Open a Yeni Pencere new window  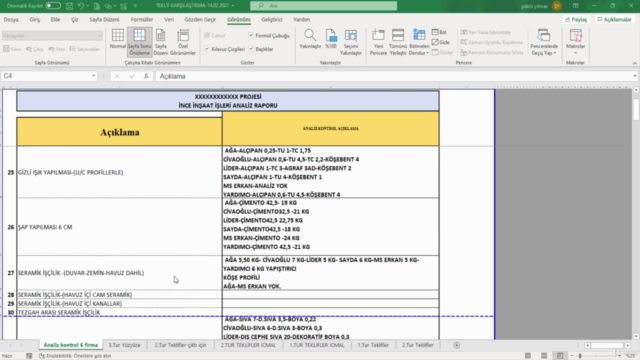coord(378,42)
